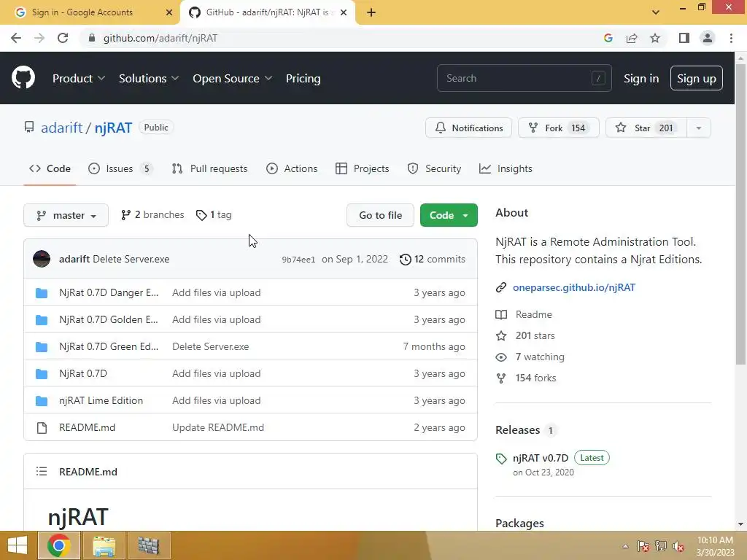This screenshot has height=560, width=747.
Task: Click the muted speaker tray icon
Action: 678,546
